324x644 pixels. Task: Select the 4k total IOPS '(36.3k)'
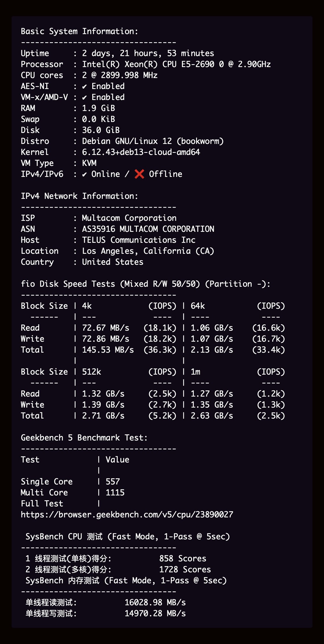click(160, 350)
